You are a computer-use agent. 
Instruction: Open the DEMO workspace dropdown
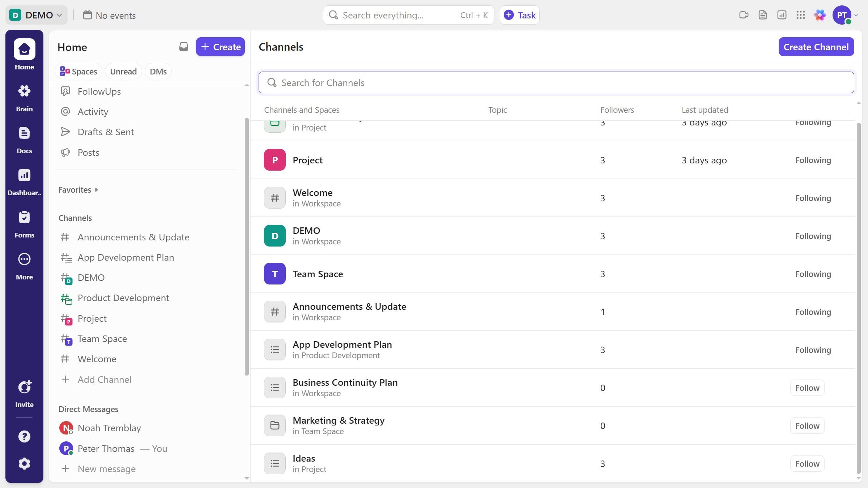[x=37, y=15]
